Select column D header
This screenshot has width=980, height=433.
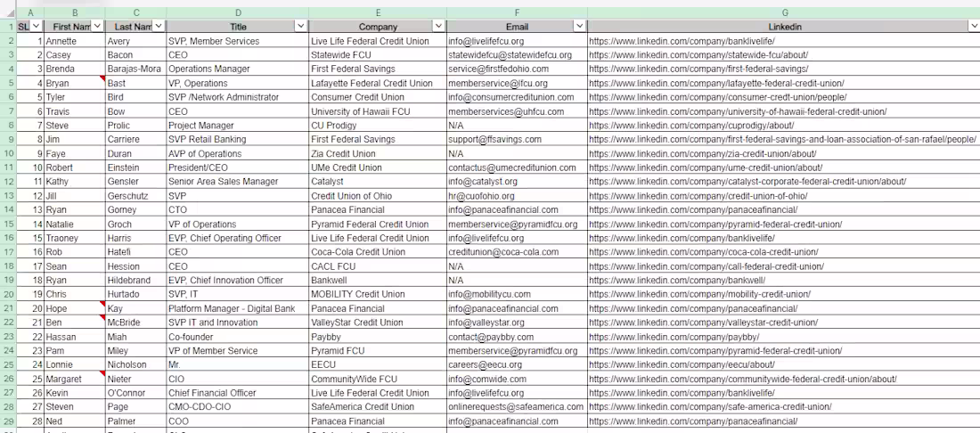(238, 13)
